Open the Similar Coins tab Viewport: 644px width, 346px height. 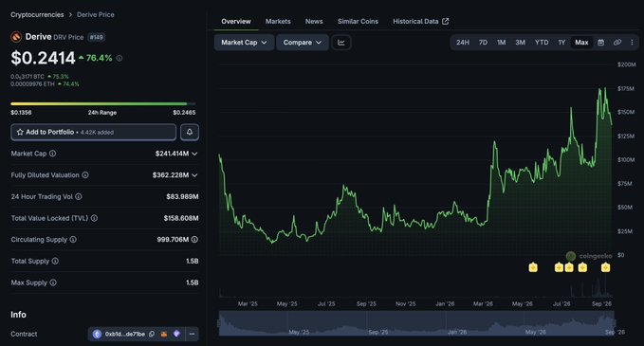(358, 22)
